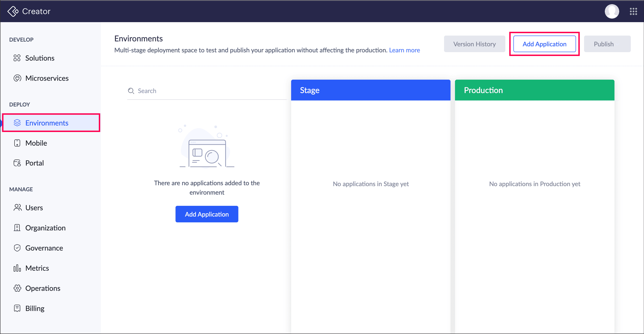The image size is (644, 334).
Task: Click the Solutions sidebar icon
Action: tap(17, 58)
